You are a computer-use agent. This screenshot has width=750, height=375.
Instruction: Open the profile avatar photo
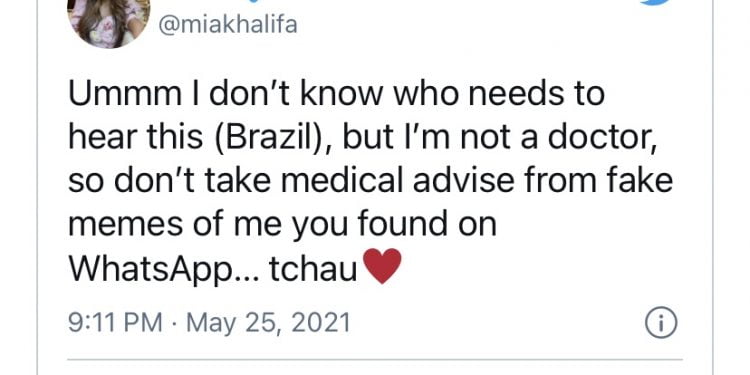109,22
